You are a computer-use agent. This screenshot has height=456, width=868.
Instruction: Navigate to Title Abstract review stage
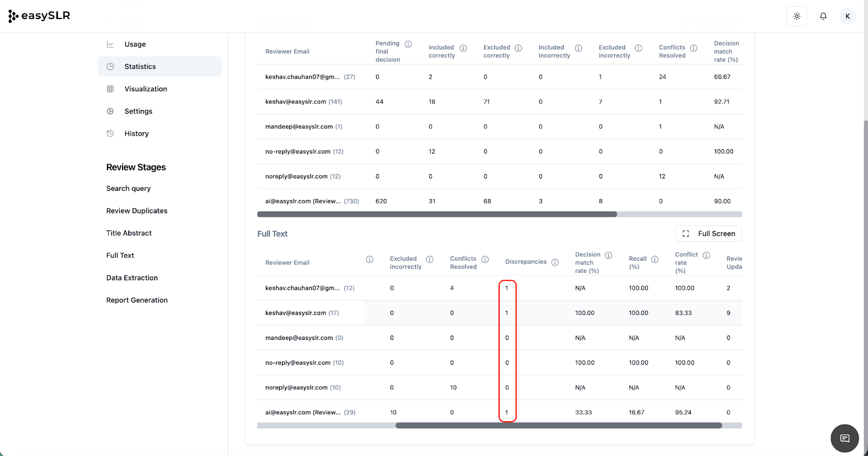coord(129,233)
